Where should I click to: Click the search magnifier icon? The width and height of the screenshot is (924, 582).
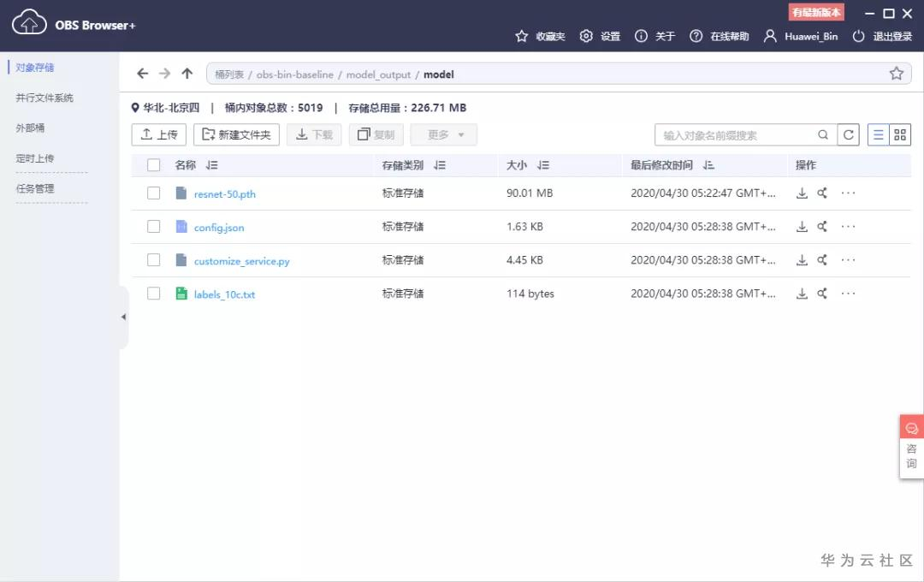[823, 135]
